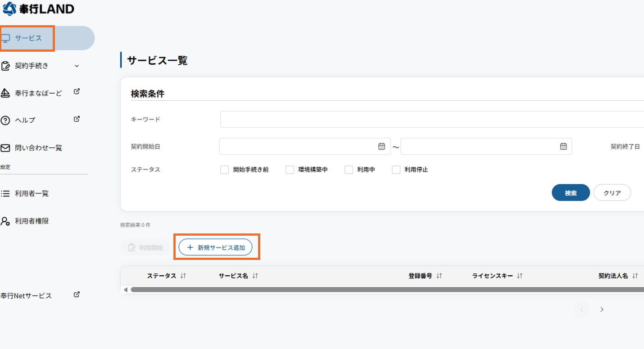The height and width of the screenshot is (349, 644).
Task: Open external link icon beside 奉行Netサービス
Action: [x=77, y=295]
